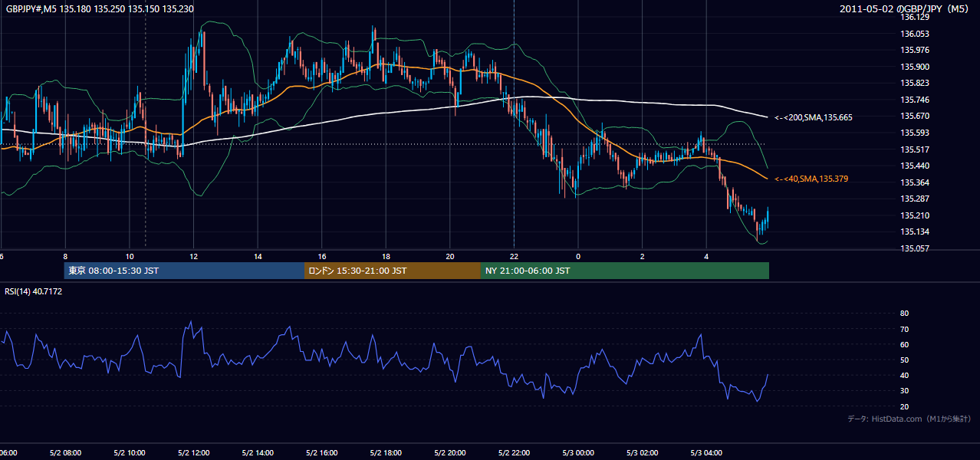Image resolution: width=980 pixels, height=460 pixels.
Task: Click hour label 0 under the price chart
Action: (x=578, y=256)
